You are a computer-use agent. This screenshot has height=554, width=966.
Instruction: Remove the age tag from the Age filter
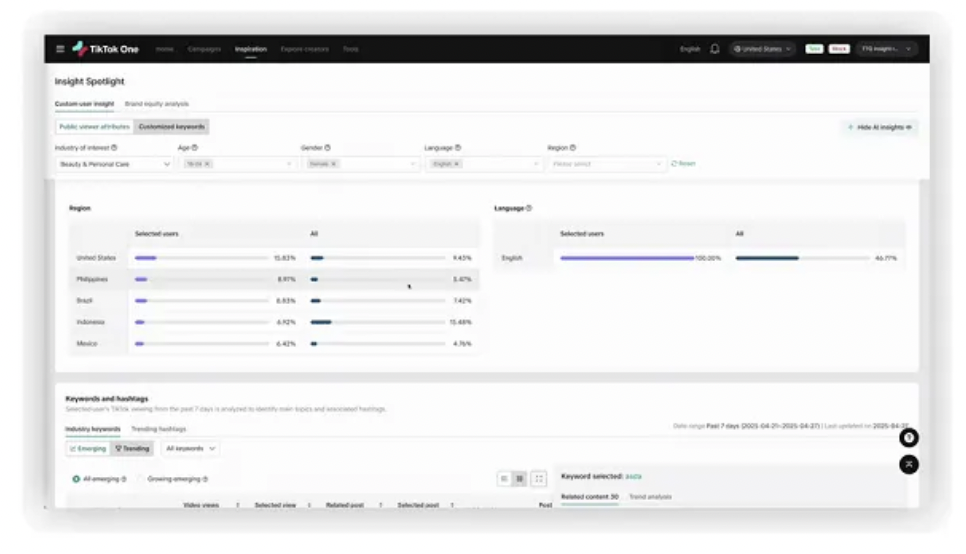208,164
